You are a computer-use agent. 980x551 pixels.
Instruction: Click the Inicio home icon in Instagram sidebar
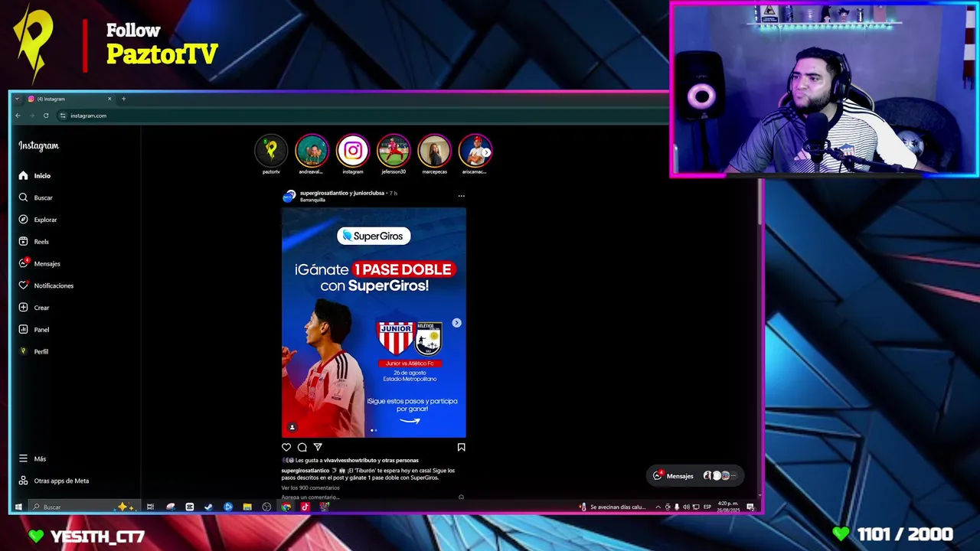23,176
